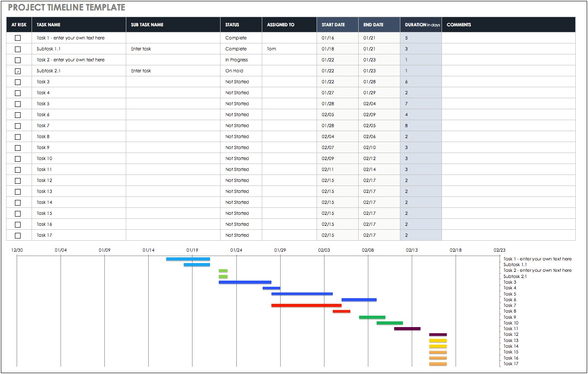Click the assignee cell containing Tom
The width and height of the screenshot is (588, 374).
pos(289,49)
